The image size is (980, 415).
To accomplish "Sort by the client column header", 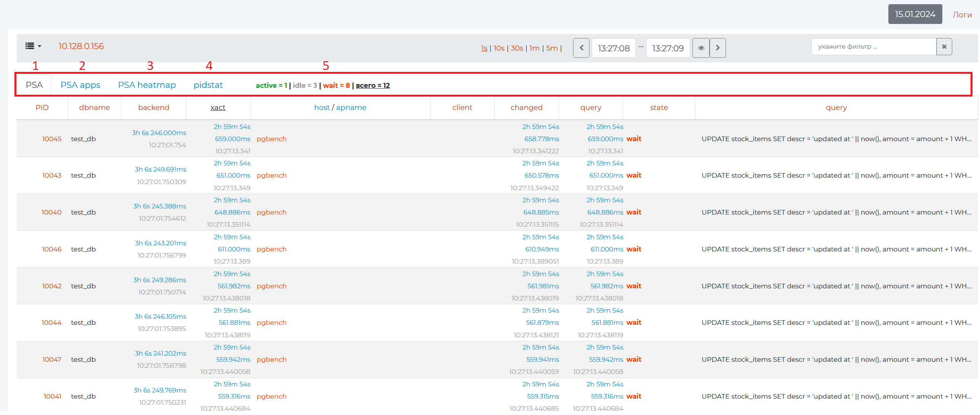I will click(462, 107).
